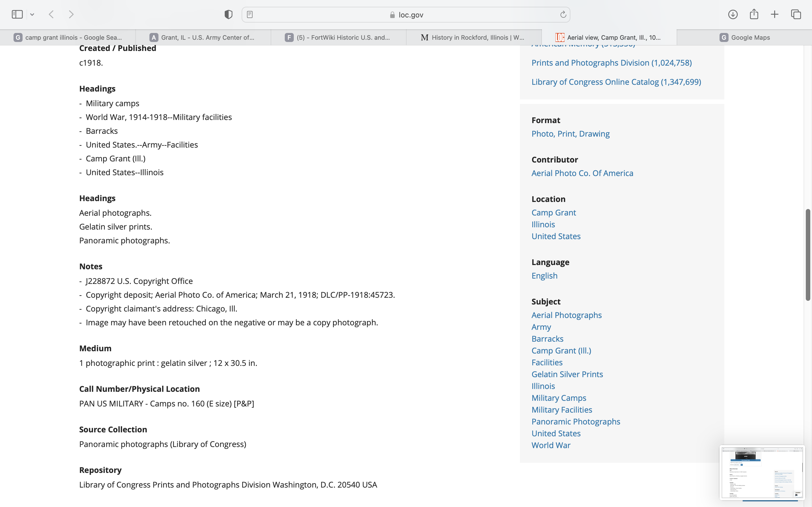
Task: Switch to the FortWiki Historic tab
Action: [338, 37]
